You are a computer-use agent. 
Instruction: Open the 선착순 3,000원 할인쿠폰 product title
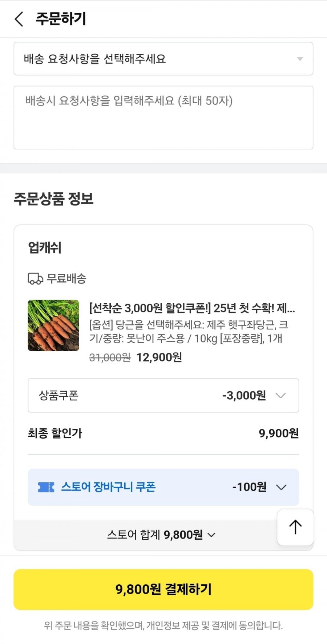coord(192,308)
